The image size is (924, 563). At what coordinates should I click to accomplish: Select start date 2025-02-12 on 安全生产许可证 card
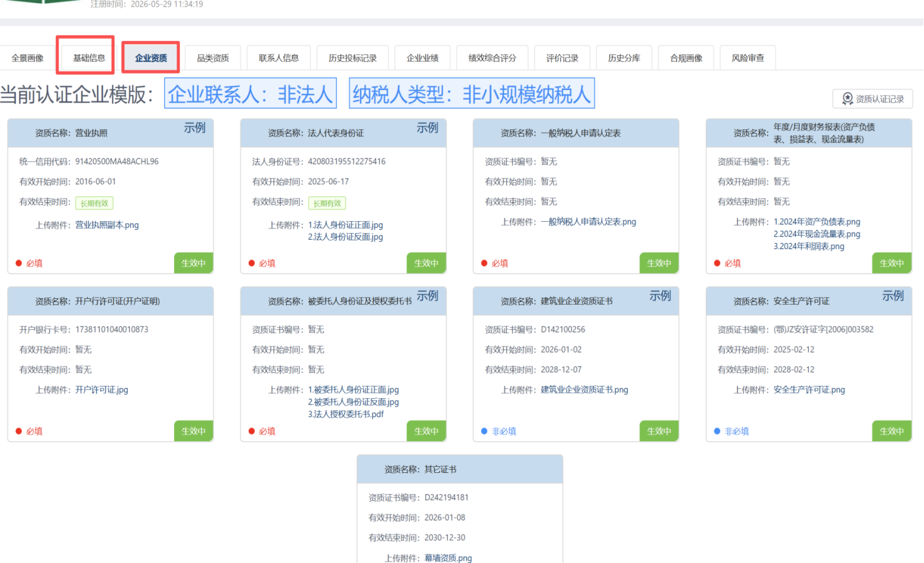point(794,350)
